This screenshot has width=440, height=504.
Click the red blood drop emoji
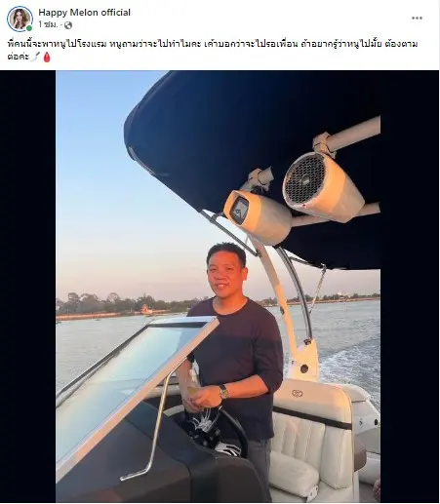pyautogui.click(x=47, y=57)
